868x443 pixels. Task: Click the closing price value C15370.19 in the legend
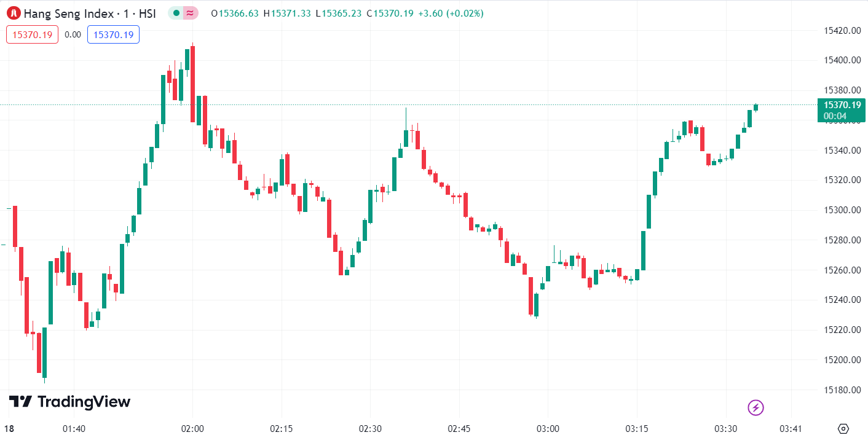tap(393, 13)
